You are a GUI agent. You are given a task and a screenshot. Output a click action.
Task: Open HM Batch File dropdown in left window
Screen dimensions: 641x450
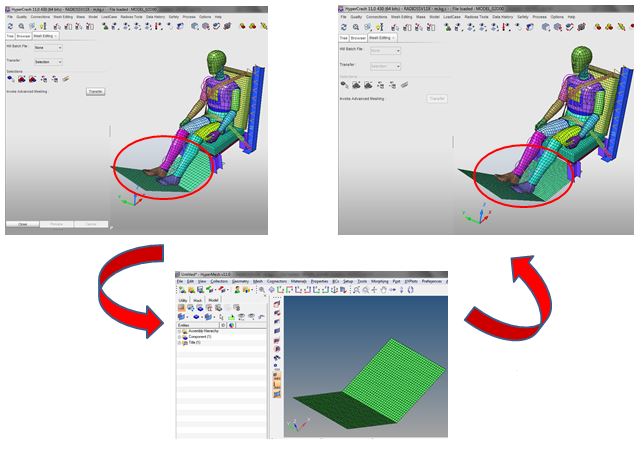(x=47, y=47)
